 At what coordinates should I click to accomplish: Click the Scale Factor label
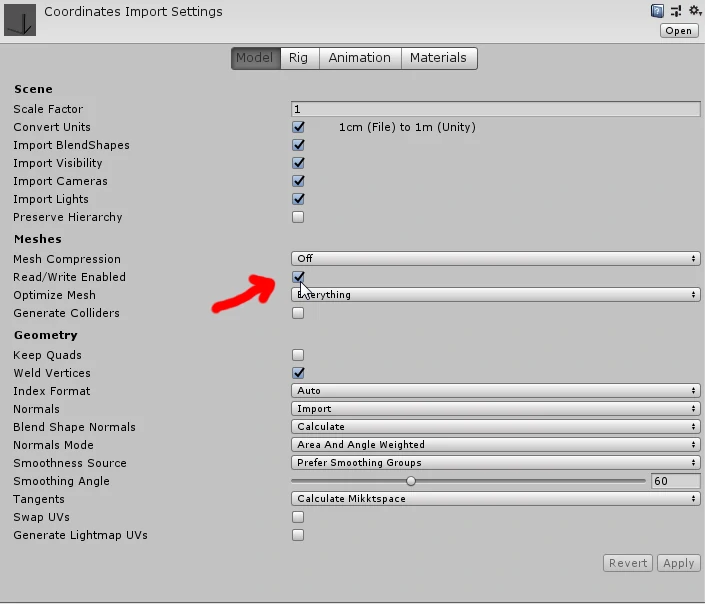point(48,109)
